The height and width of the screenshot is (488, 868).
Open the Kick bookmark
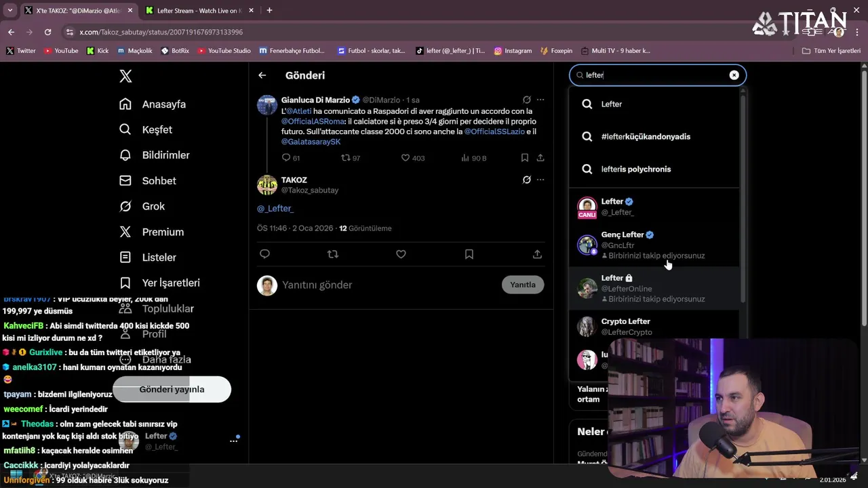pos(98,51)
